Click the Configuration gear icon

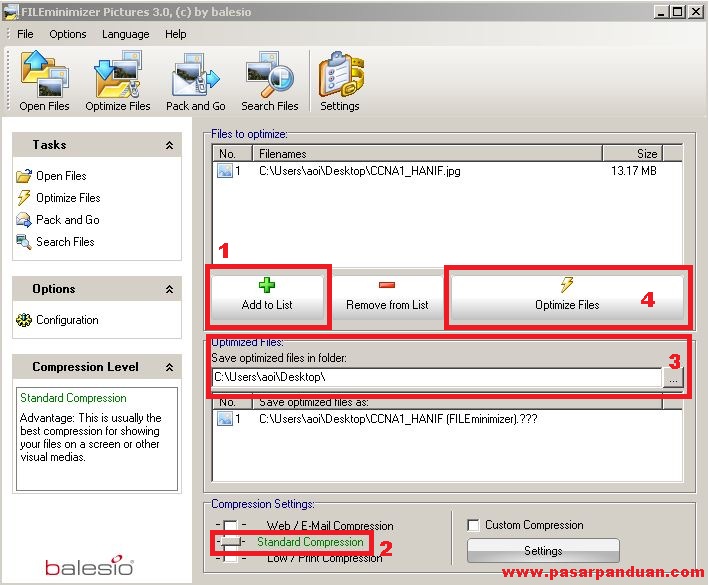click(24, 320)
